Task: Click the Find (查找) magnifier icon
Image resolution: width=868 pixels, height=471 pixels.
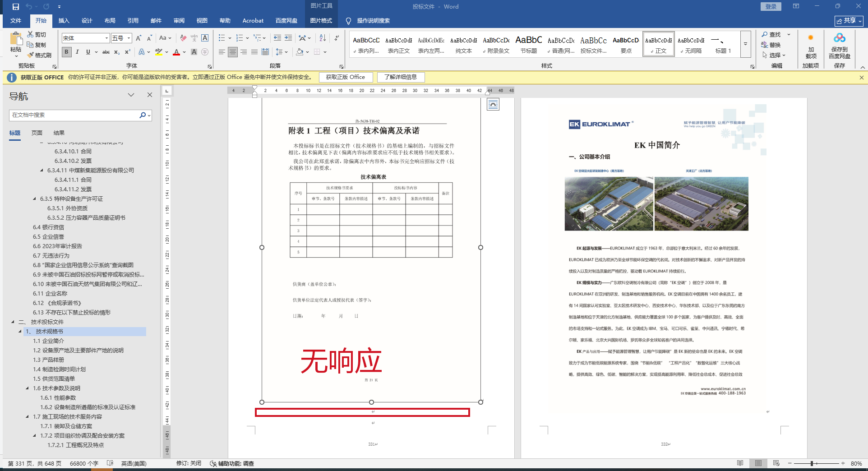Action: (765, 34)
